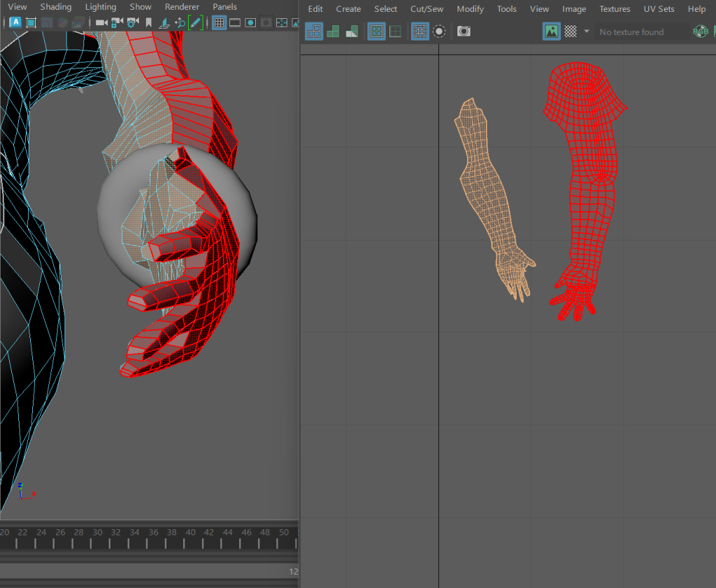
Task: Click the RGB channels display button
Action: coord(700,31)
